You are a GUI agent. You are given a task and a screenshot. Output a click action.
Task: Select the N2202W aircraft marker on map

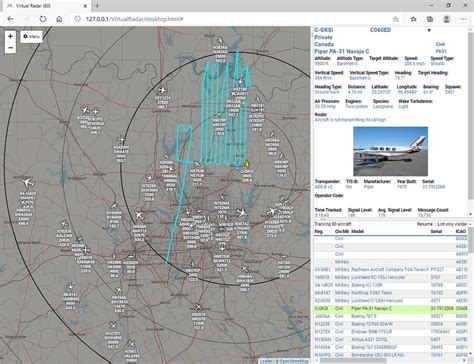coord(131,256)
